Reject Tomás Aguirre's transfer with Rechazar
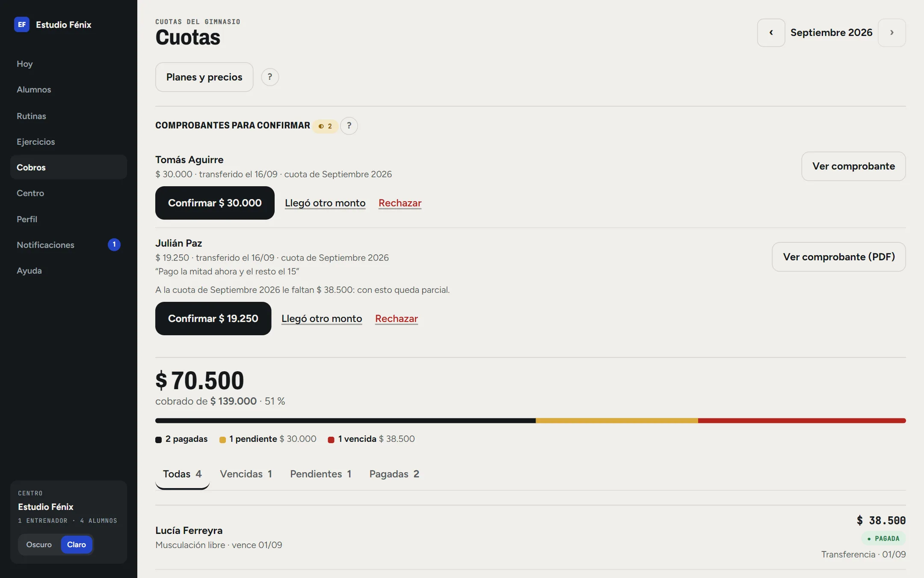This screenshot has width=924, height=578. [400, 203]
